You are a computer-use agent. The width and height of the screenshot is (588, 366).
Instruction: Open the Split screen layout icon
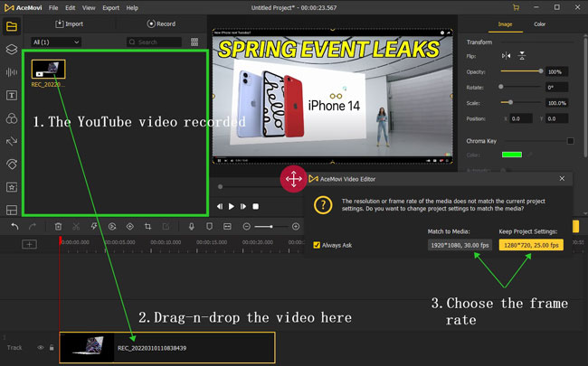pyautogui.click(x=12, y=210)
